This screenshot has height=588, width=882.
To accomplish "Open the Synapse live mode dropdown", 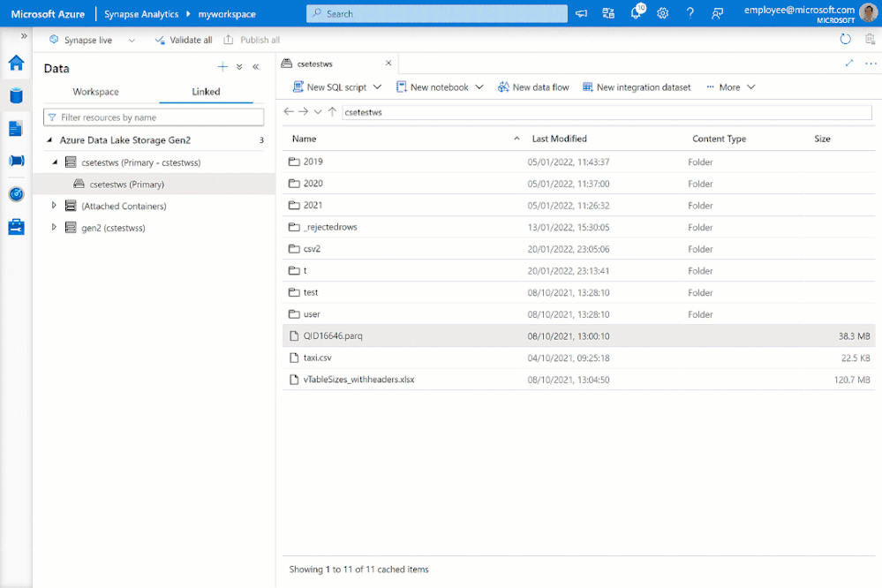I will [132, 40].
